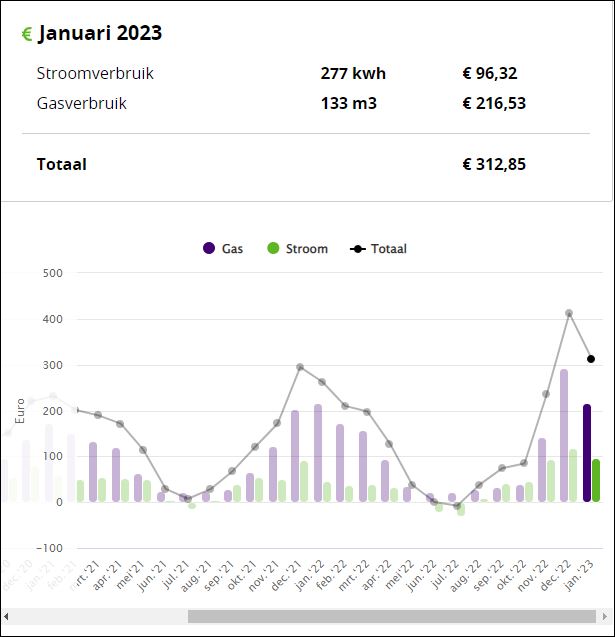The width and height of the screenshot is (615, 637).
Task: Select the gas bar for nov. '22
Action: [x=542, y=469]
